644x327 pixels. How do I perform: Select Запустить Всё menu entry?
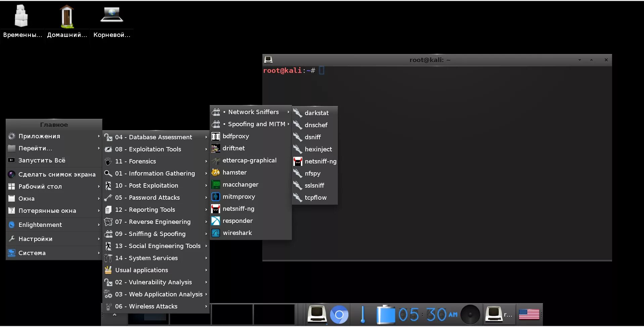(54, 160)
